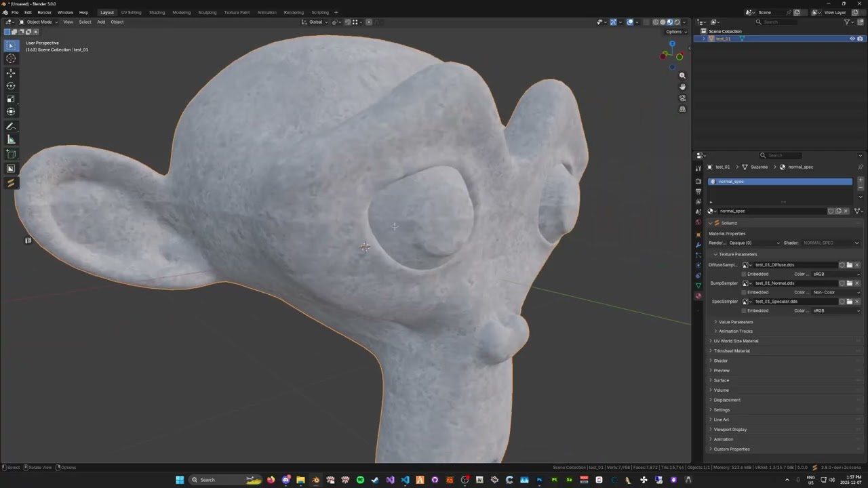Open the Output properties tab
The height and width of the screenshot is (488, 868).
coord(698,192)
